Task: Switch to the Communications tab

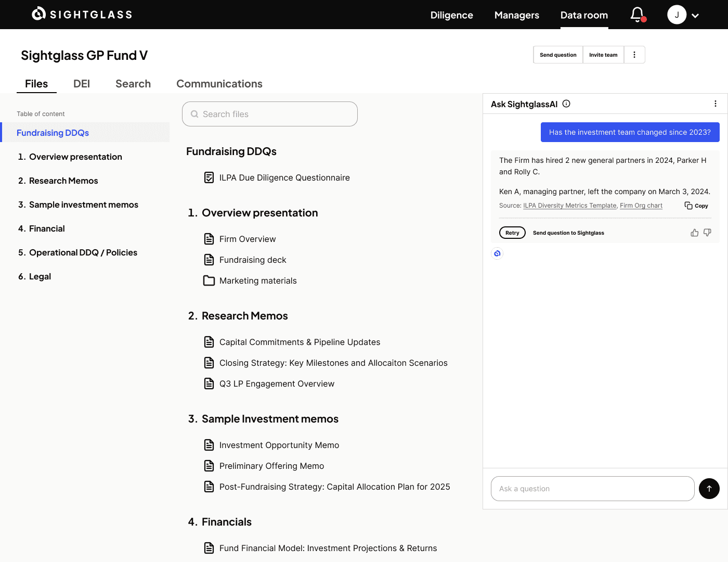Action: coord(219,84)
